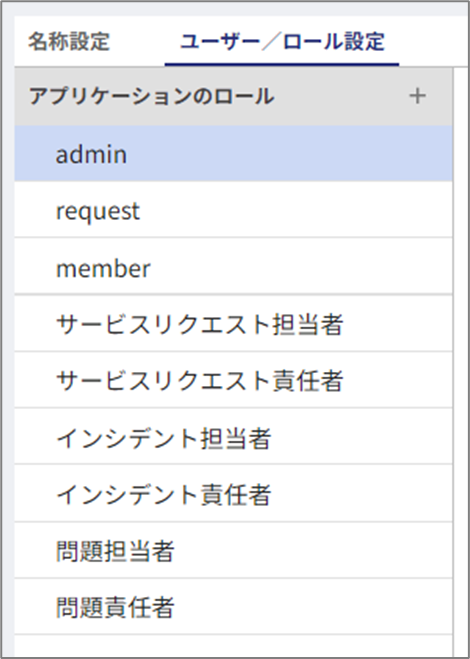470x659 pixels.
Task: Click the gray header bar beside the plus
Action: point(341,97)
